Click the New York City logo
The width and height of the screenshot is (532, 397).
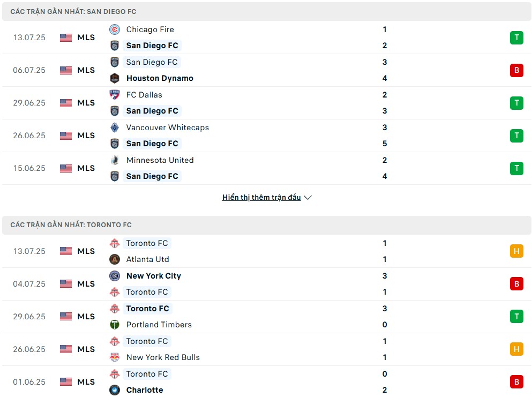(115, 276)
